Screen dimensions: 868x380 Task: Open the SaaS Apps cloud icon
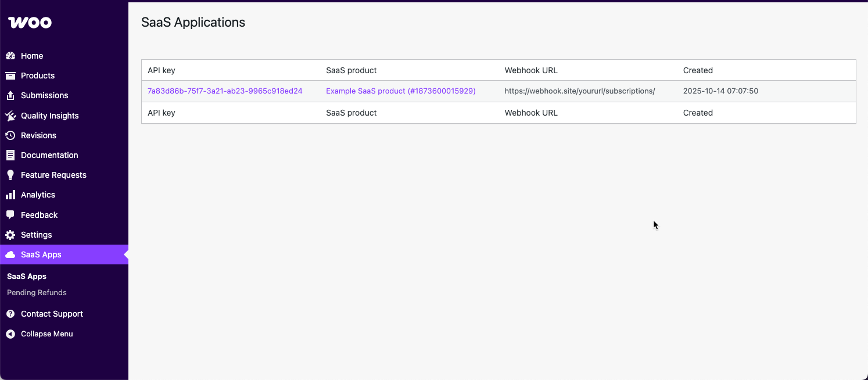coord(11,254)
